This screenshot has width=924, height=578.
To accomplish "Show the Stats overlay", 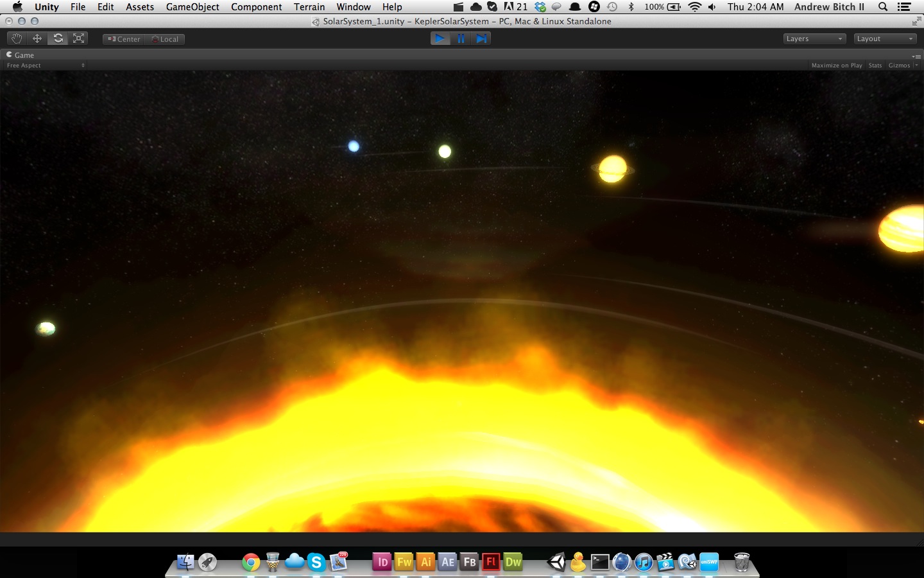I will coord(875,66).
